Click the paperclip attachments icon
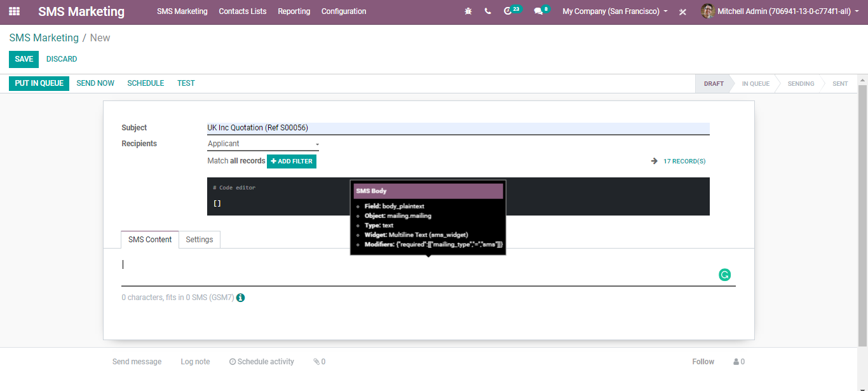 click(316, 362)
